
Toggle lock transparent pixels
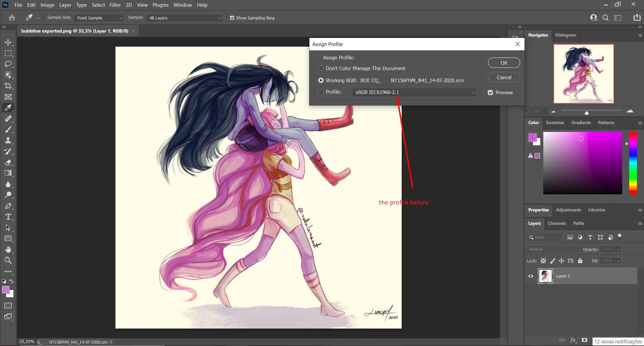[543, 261]
